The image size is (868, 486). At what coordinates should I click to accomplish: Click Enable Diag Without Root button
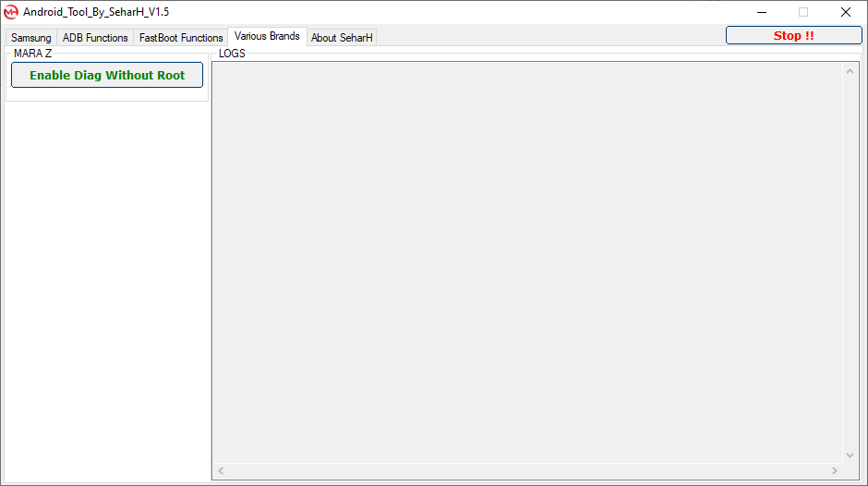pos(107,75)
